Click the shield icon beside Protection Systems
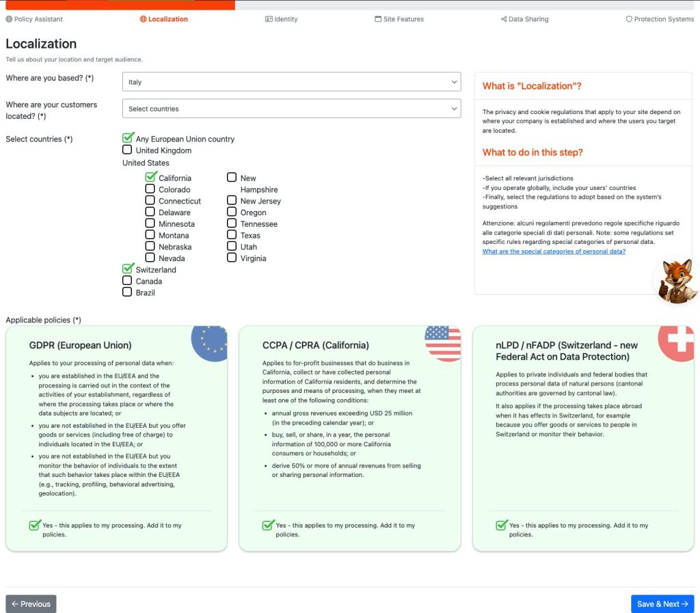 click(629, 19)
